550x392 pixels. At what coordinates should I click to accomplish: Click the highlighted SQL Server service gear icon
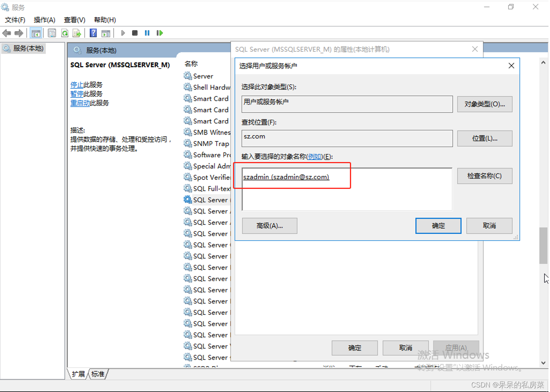(x=188, y=200)
